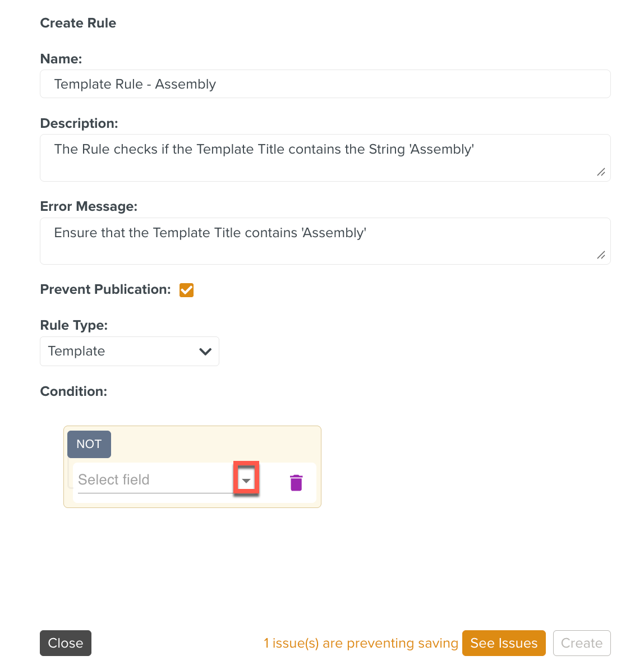Click the purple trash icon to delete condition
644x665 pixels.
click(x=296, y=482)
